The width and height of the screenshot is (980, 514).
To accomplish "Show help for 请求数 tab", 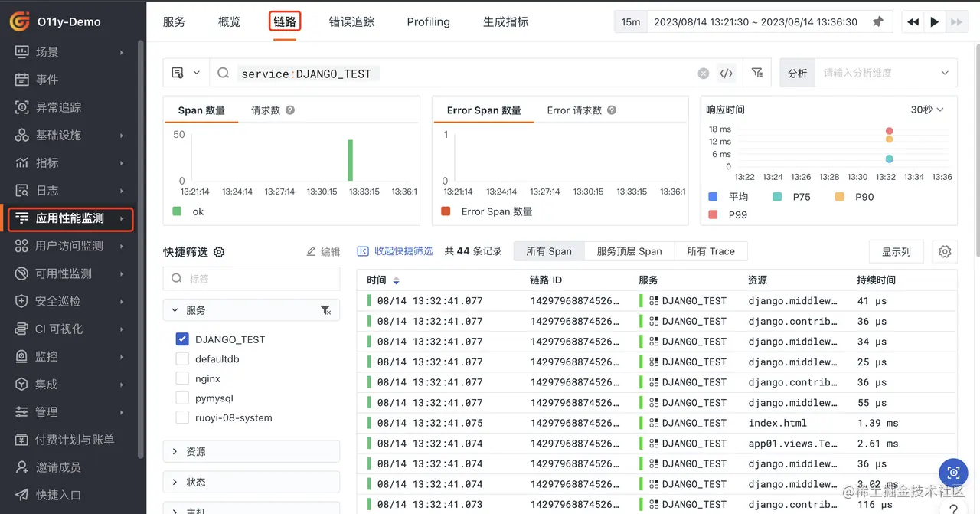I will click(290, 110).
